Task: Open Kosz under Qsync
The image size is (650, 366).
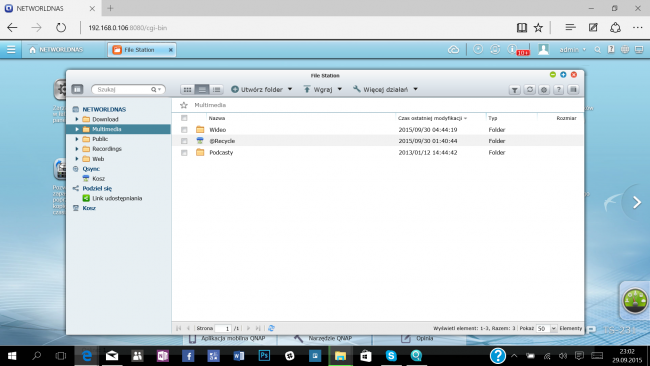Action: 98,179
